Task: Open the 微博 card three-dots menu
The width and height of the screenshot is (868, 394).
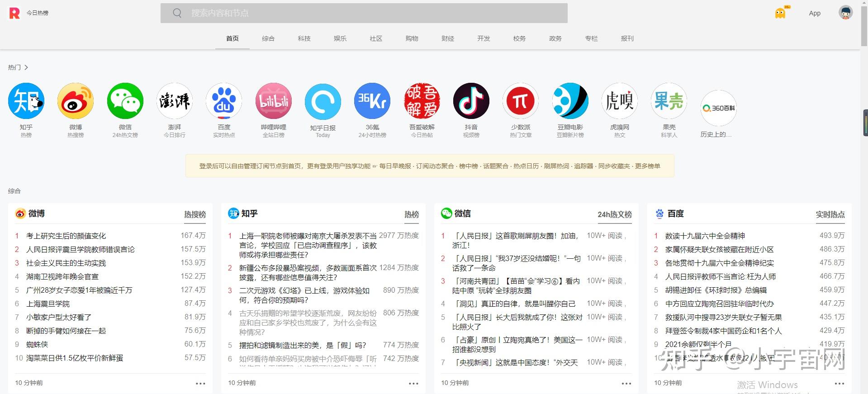Action: tap(200, 383)
